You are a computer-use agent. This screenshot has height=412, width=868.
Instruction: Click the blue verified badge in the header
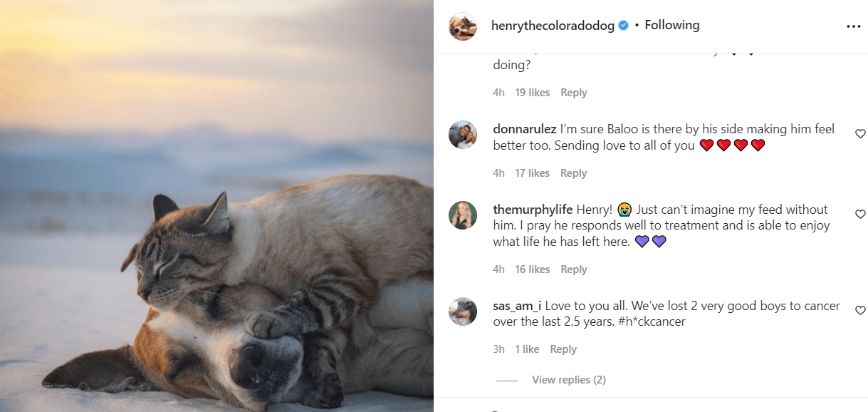point(623,26)
